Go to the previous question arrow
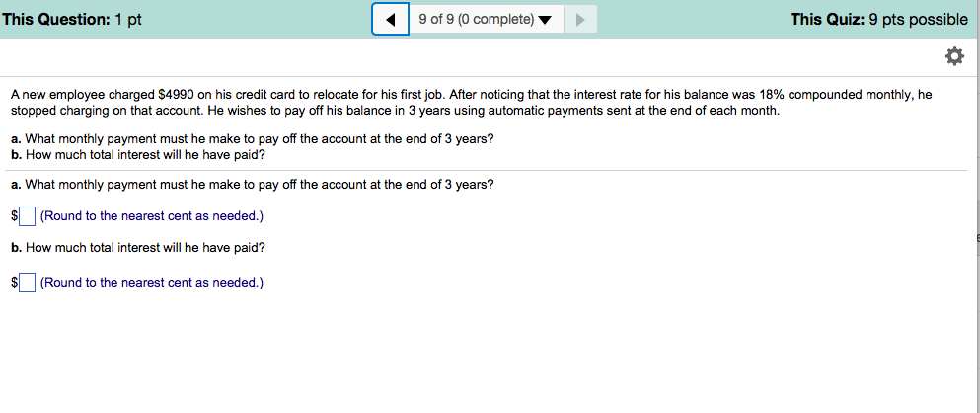Screen dimensions: 980x413 [391, 19]
